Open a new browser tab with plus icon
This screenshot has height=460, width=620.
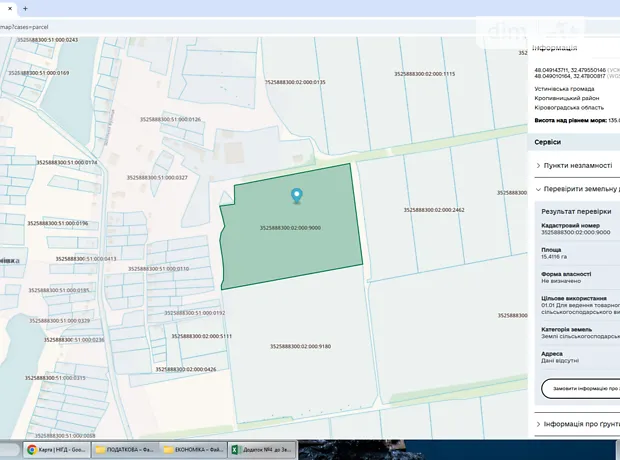25,7
